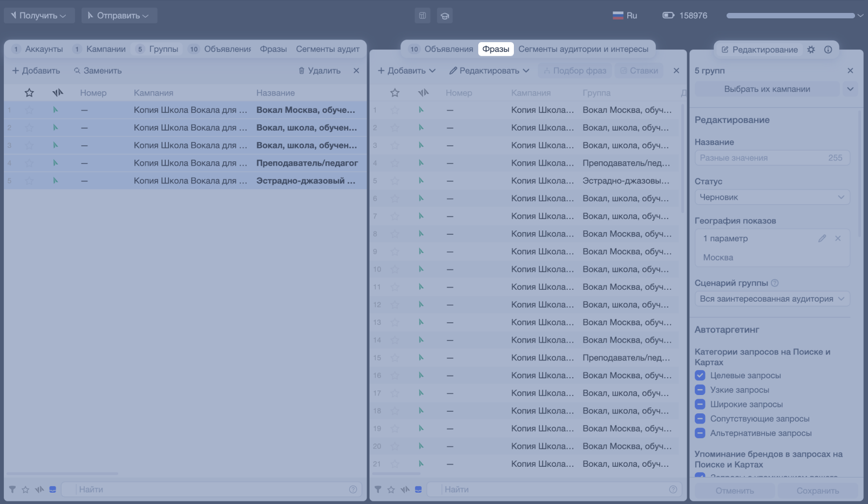Click the favorites star filter in groups panel footer
The width and height of the screenshot is (868, 504).
point(25,489)
